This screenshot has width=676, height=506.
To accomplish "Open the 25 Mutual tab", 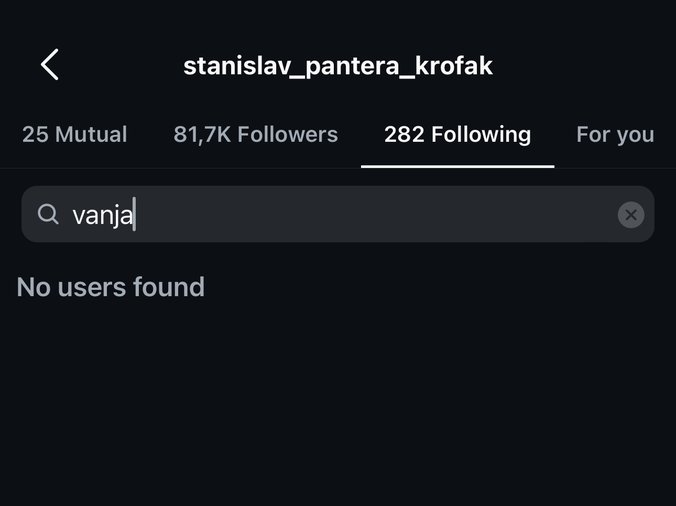I will pyautogui.click(x=75, y=134).
